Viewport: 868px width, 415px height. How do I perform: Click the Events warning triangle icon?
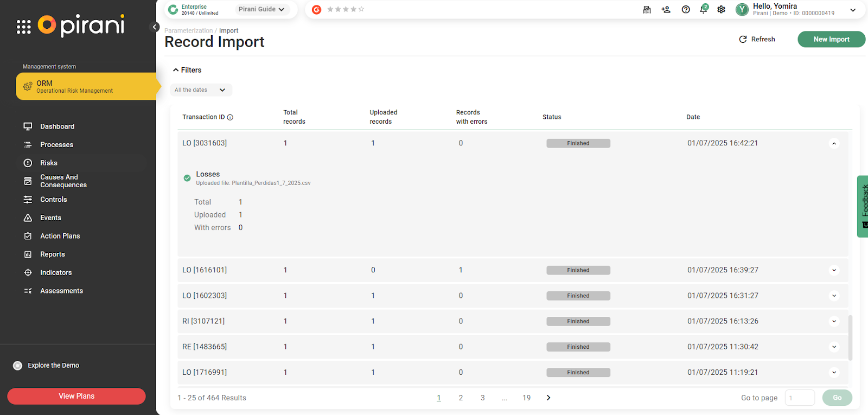pos(28,218)
